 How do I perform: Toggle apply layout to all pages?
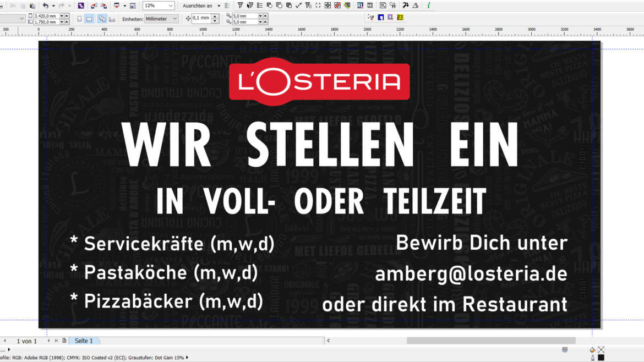pyautogui.click(x=102, y=19)
